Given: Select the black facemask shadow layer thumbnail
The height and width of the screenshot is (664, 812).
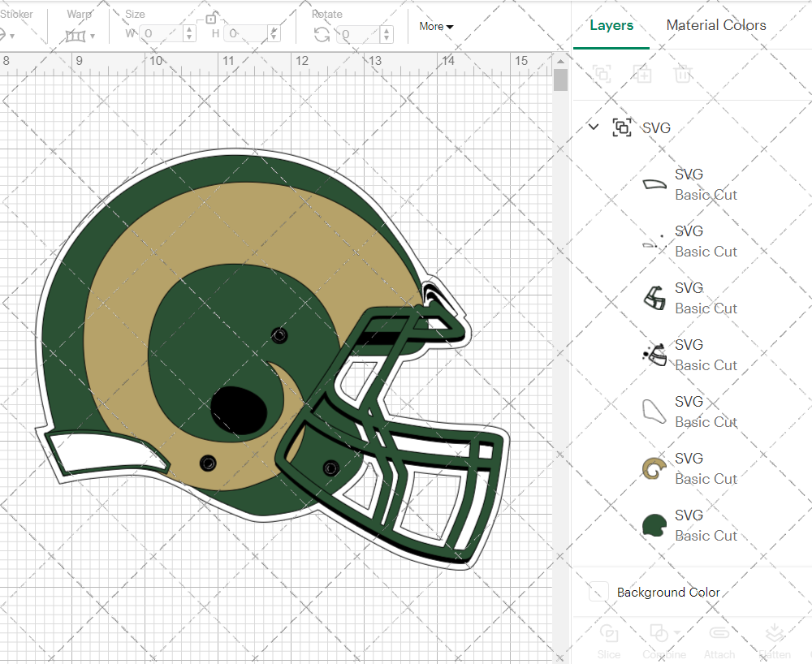Looking at the screenshot, I should tap(654, 355).
